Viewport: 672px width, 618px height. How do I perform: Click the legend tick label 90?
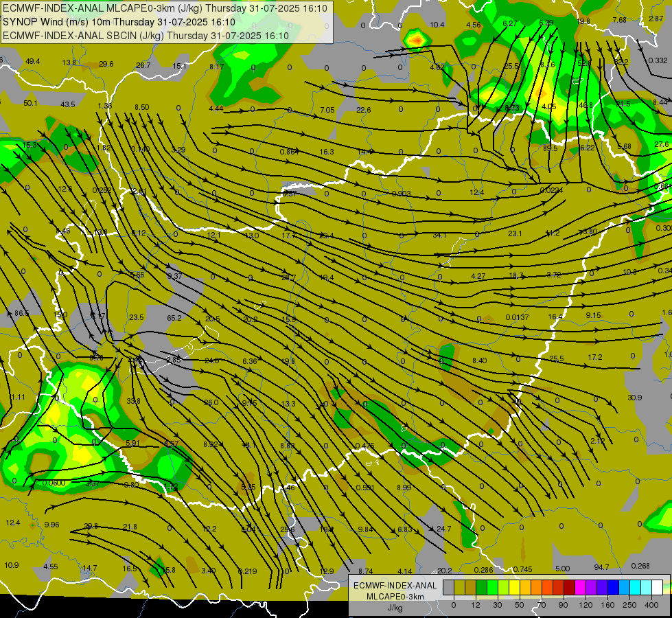[563, 605]
